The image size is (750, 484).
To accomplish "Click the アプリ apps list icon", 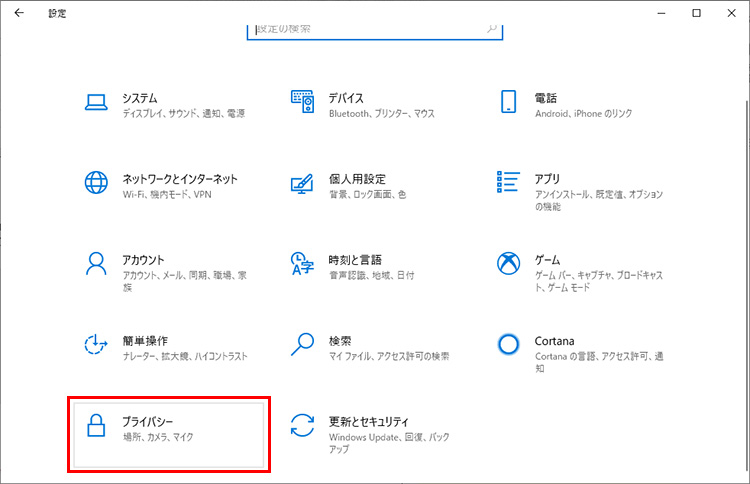I will tap(509, 182).
